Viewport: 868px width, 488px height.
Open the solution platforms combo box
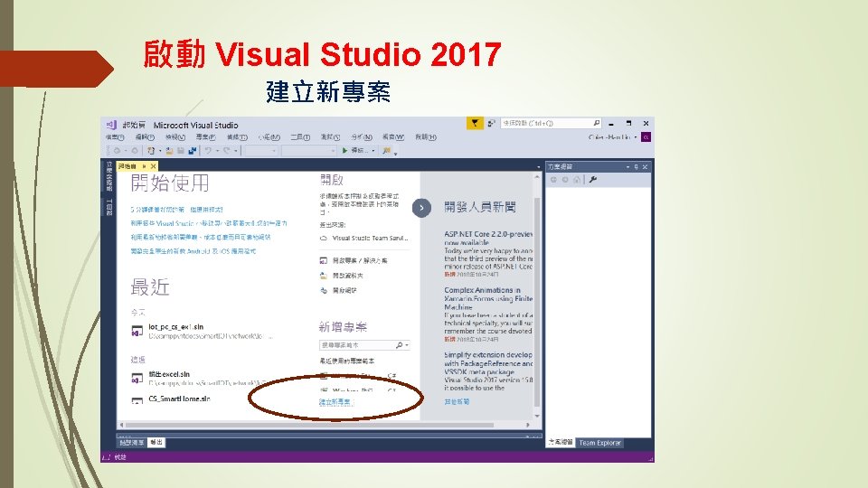309,151
